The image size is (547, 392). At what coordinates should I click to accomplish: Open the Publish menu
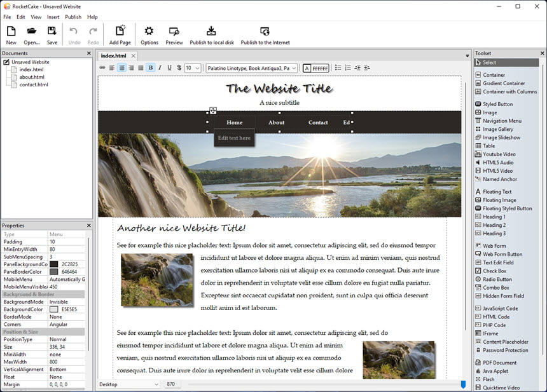pyautogui.click(x=73, y=17)
